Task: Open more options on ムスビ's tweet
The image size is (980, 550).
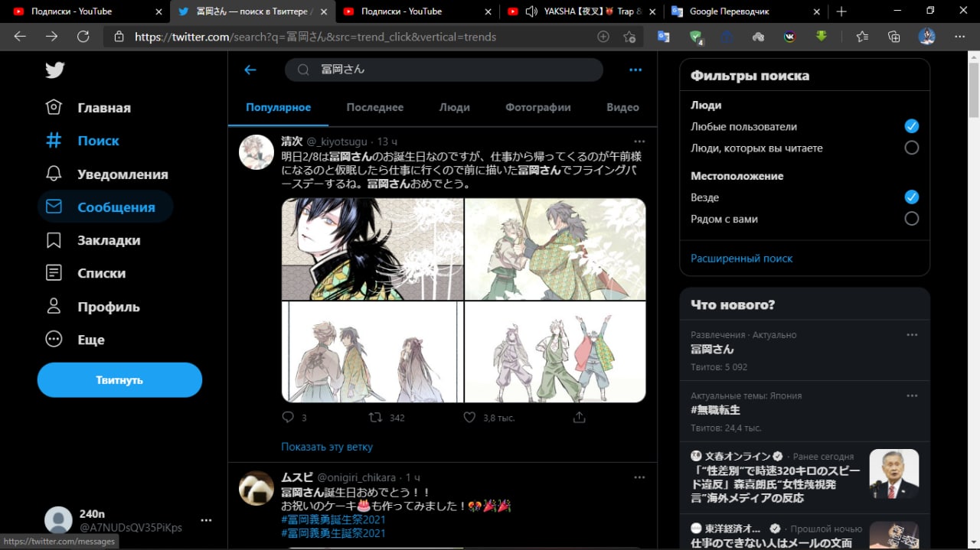Action: click(x=639, y=477)
